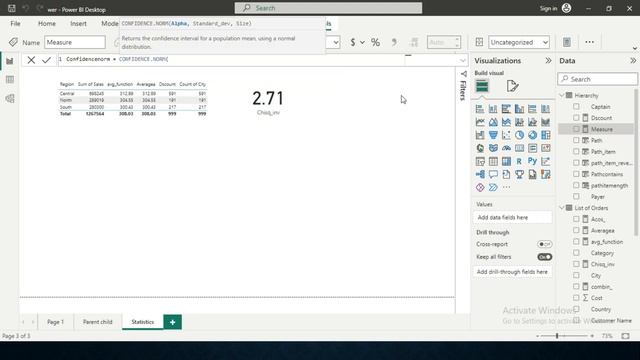Select the scatter chart visual
The width and height of the screenshot is (640, 360).
click(x=506, y=135)
